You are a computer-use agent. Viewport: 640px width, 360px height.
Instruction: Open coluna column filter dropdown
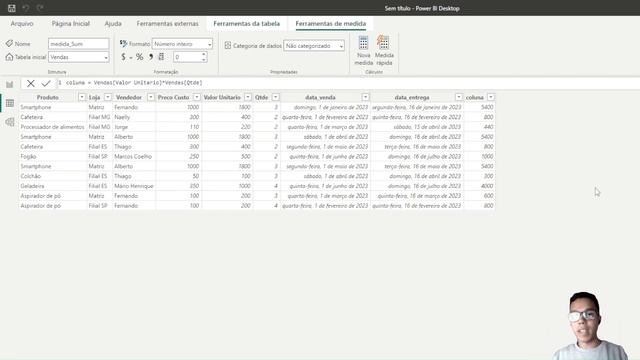(491, 97)
